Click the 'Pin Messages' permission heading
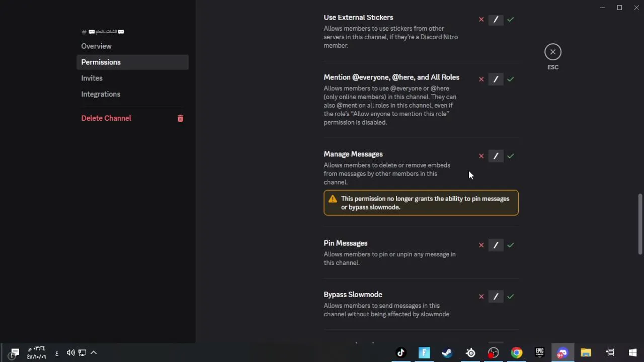 point(346,243)
